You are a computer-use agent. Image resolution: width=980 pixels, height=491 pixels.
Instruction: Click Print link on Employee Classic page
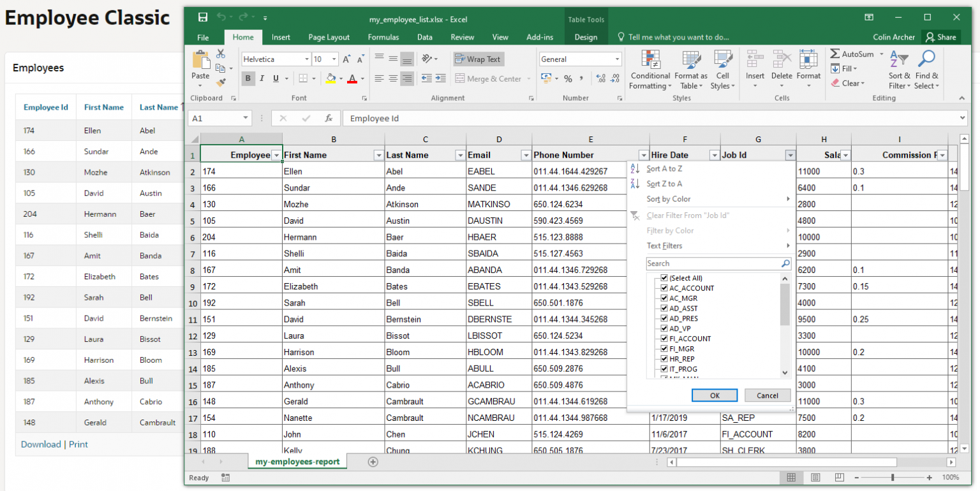coord(78,444)
